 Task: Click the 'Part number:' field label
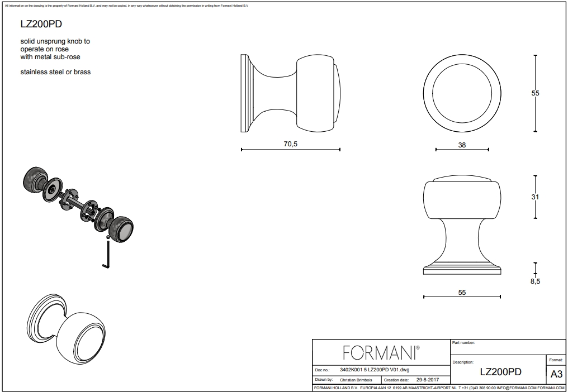click(x=463, y=343)
